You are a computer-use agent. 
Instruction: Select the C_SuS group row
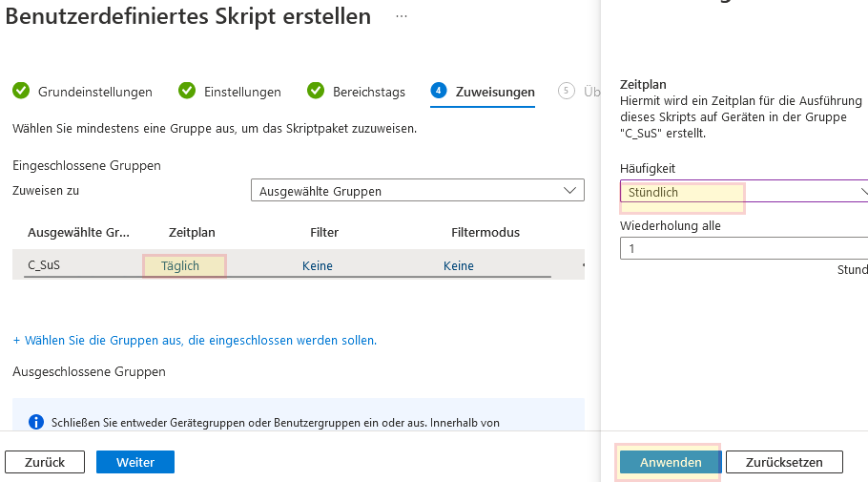click(44, 265)
